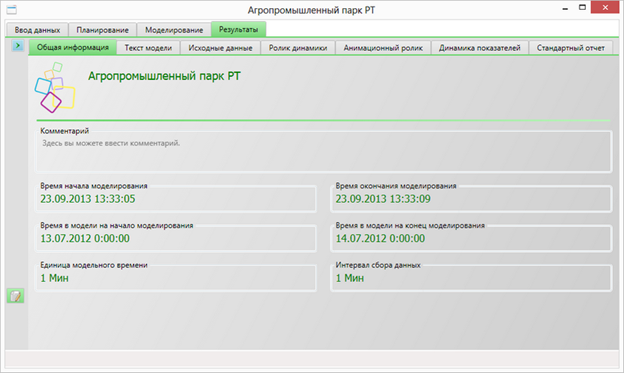Screen dimensions: 625x374
Task: Minimize the application window
Action: (x=565, y=8)
